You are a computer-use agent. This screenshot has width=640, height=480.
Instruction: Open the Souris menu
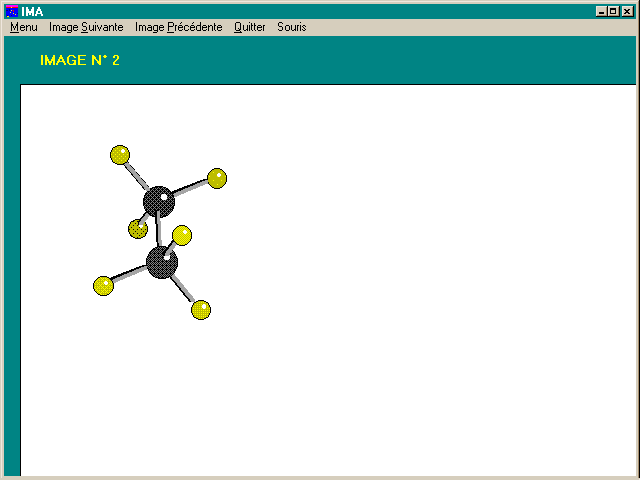tap(292, 27)
